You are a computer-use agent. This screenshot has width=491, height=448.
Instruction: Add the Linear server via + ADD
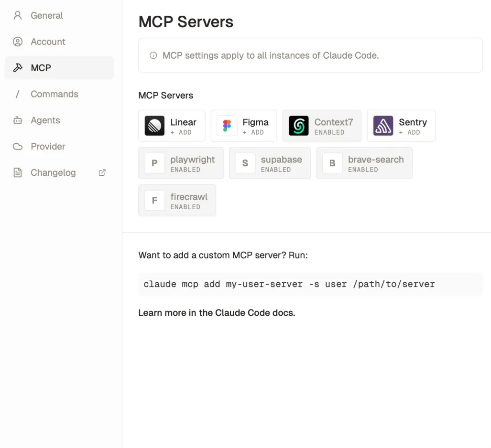[x=181, y=132]
